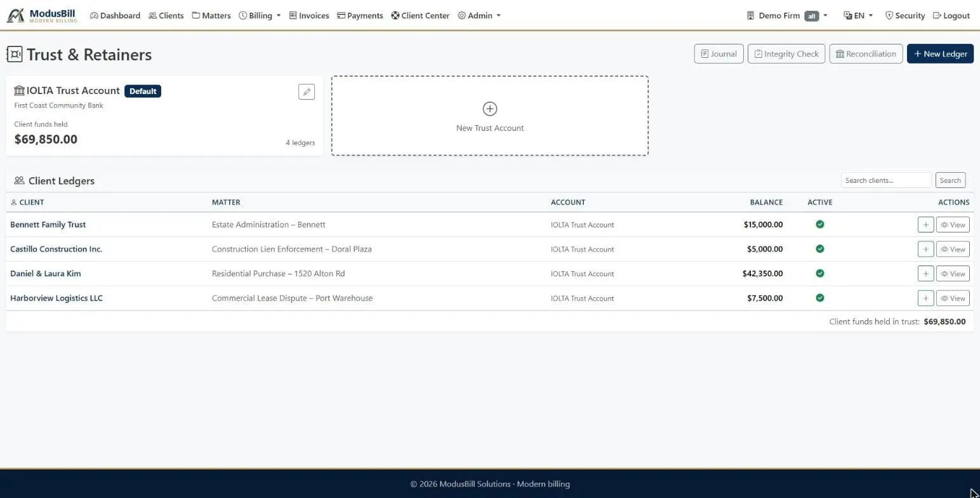
Task: Add transaction to Bennett Family Trust ledger
Action: pyautogui.click(x=925, y=225)
